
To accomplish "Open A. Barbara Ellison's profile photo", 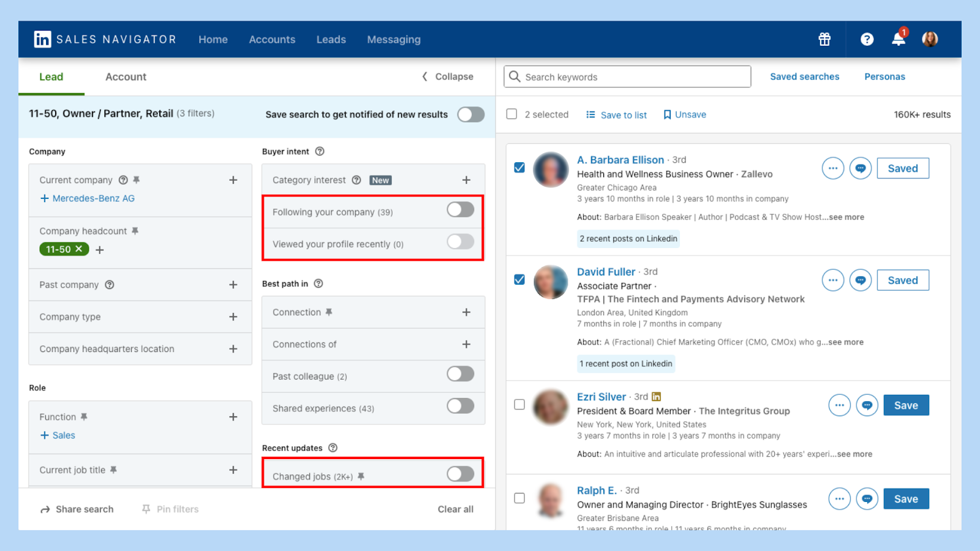I will (x=551, y=170).
